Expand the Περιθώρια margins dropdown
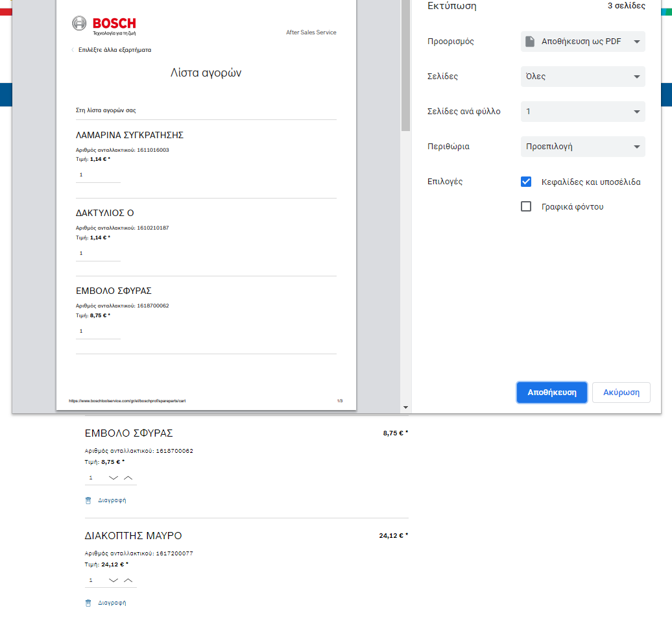The height and width of the screenshot is (617, 672). click(x=582, y=147)
